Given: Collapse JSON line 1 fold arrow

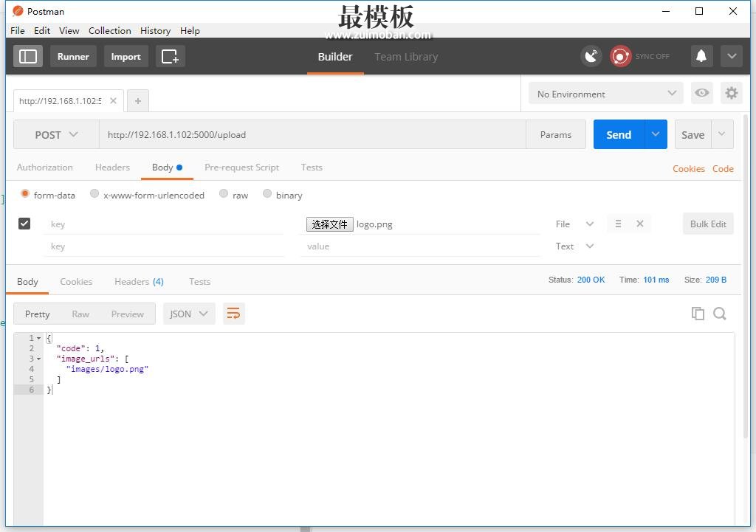Looking at the screenshot, I should (38, 338).
